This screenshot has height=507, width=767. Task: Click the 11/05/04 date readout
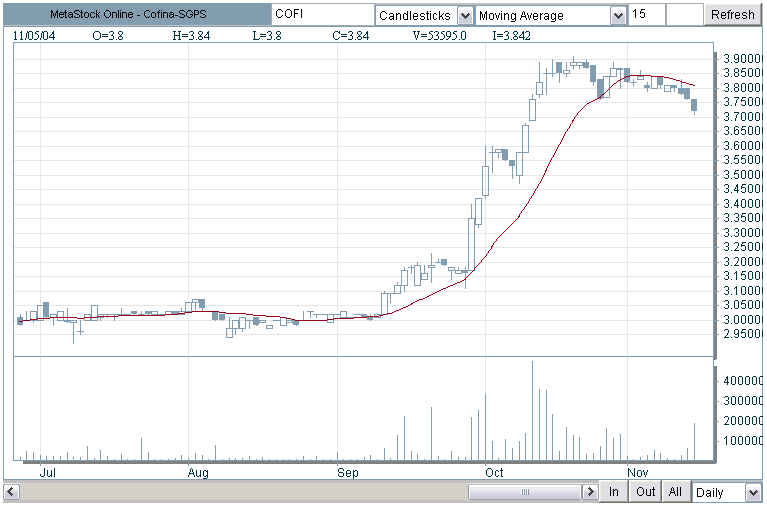pos(34,36)
